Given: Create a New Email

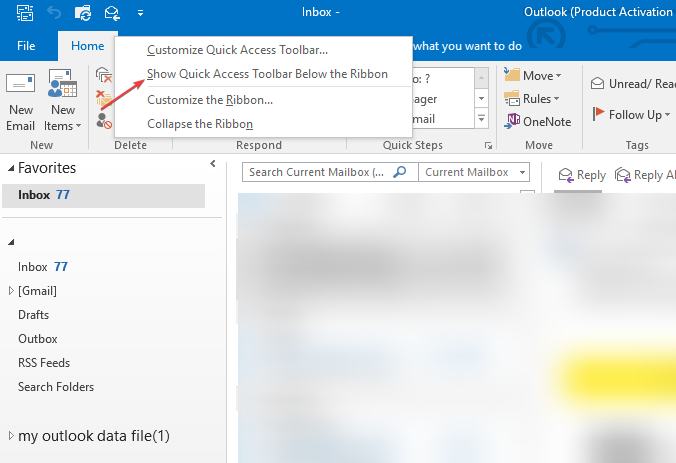Looking at the screenshot, I should (20, 102).
